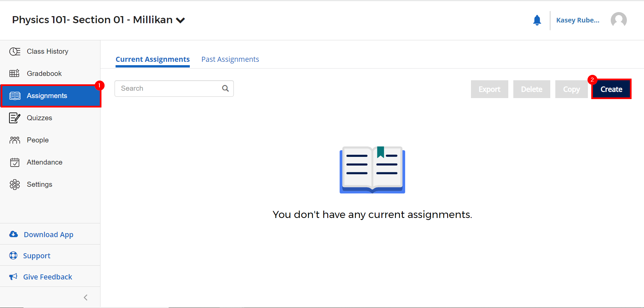Switch to the Past Assignments tab
644x308 pixels.
pos(230,59)
